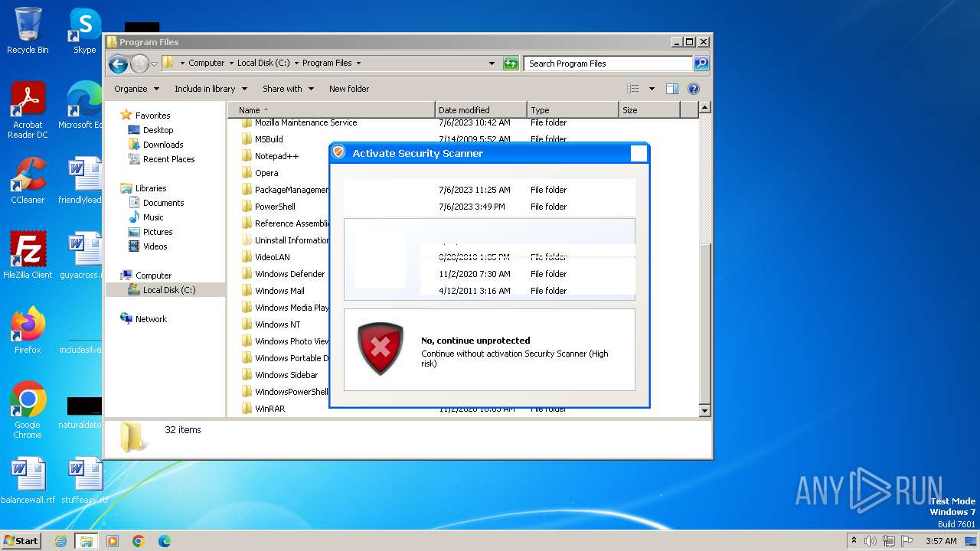Toggle the preview pane icon
980x551 pixels.
(671, 89)
